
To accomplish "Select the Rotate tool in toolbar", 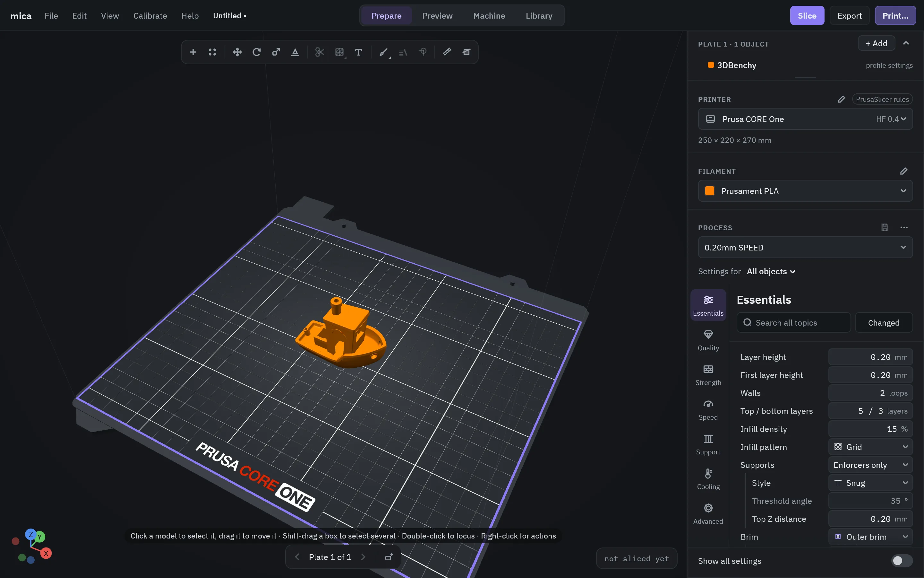I will (257, 52).
